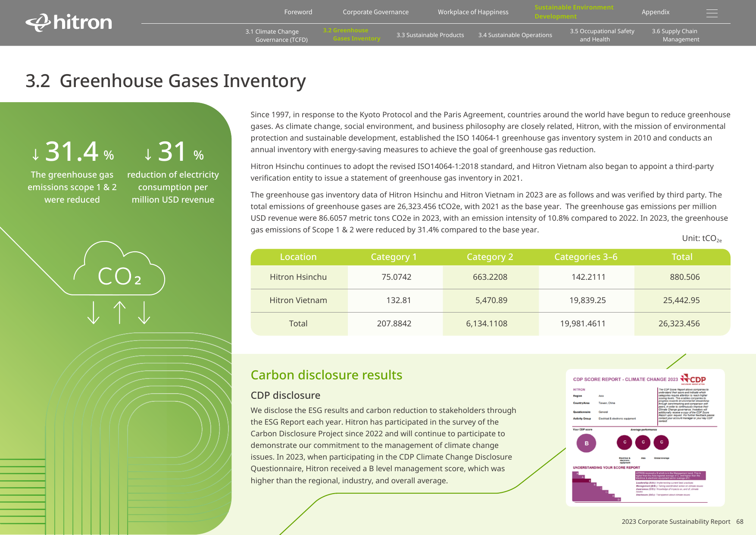This screenshot has height=535, width=756.
Task: Click the Categories 3–6 column header
Action: click(x=586, y=257)
